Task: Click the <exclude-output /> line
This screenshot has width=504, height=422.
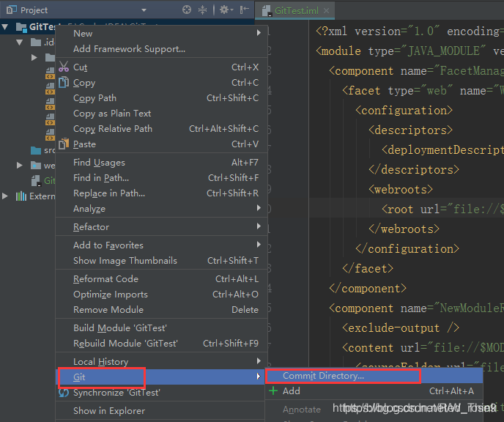Action: (x=401, y=328)
